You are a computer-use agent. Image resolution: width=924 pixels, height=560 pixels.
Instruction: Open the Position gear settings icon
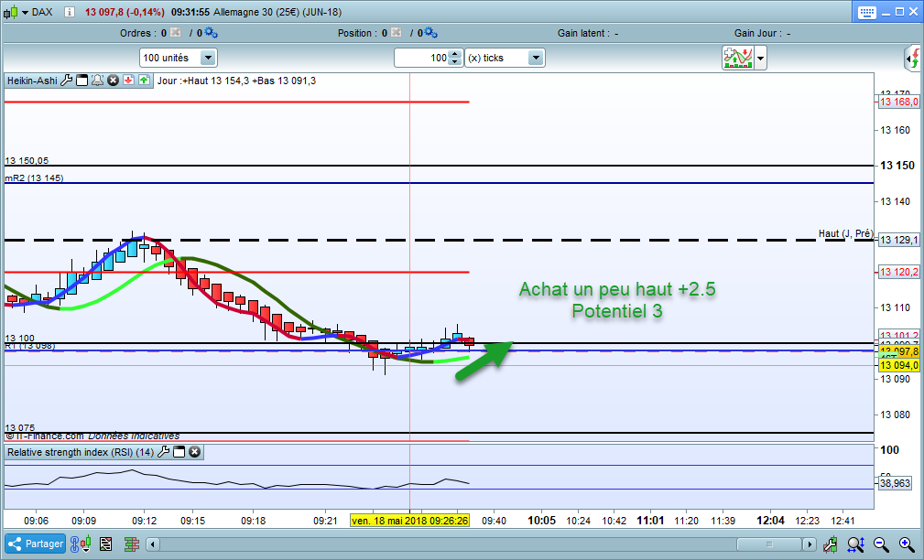[x=430, y=33]
